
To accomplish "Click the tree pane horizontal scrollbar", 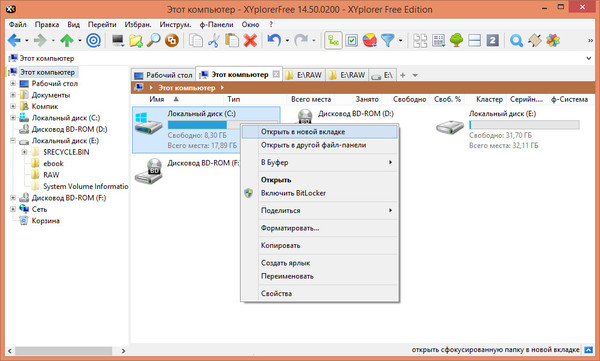I will click(64, 351).
